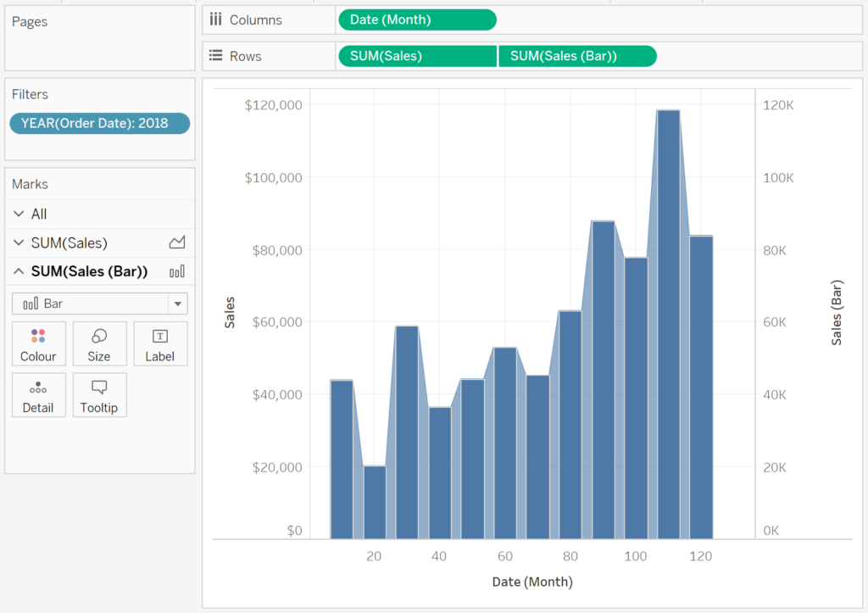Click the 100 tick on Date axis
The image size is (868, 613).
(636, 556)
